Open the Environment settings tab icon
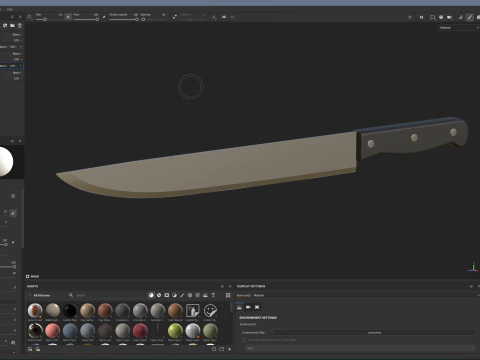The width and height of the screenshot is (480, 360). 239,307
